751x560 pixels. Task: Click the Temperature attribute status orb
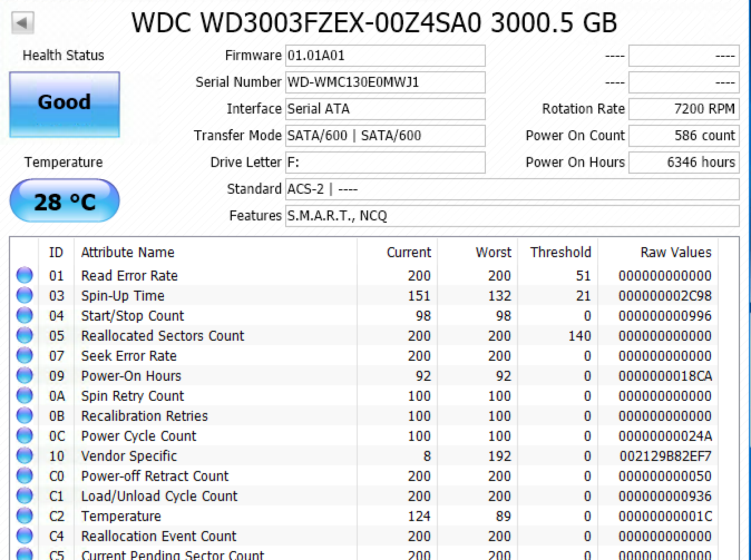tap(25, 516)
